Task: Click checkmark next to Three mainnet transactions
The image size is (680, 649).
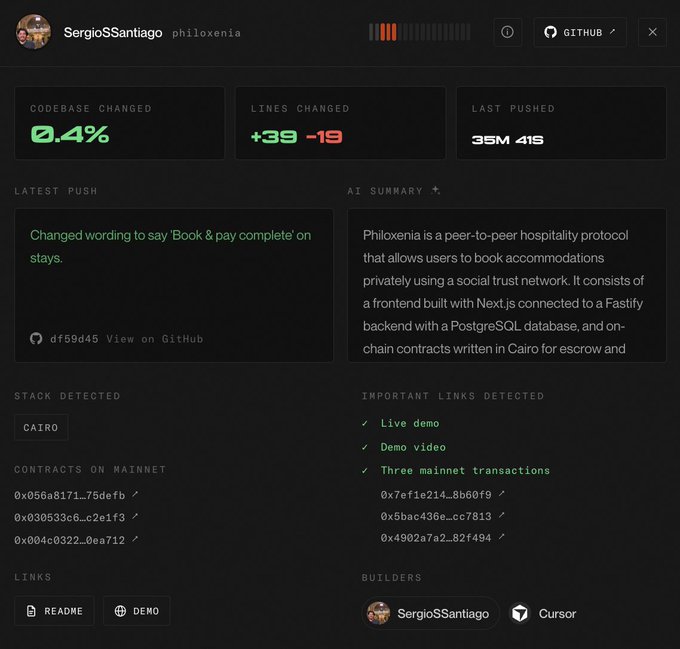Action: click(365, 470)
